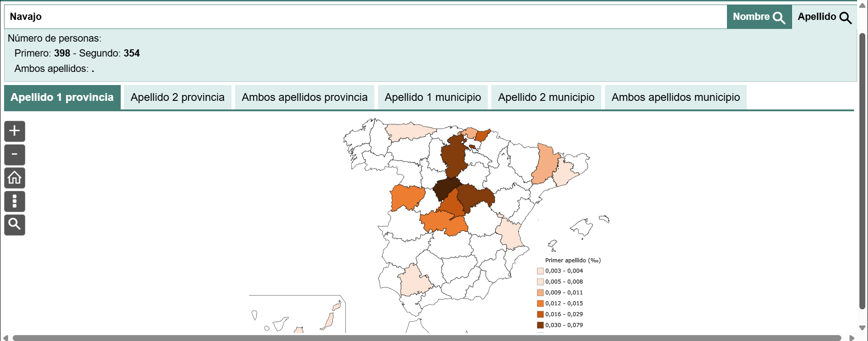Zoom in on the map with plus button
This screenshot has width=868, height=341.
[x=14, y=131]
